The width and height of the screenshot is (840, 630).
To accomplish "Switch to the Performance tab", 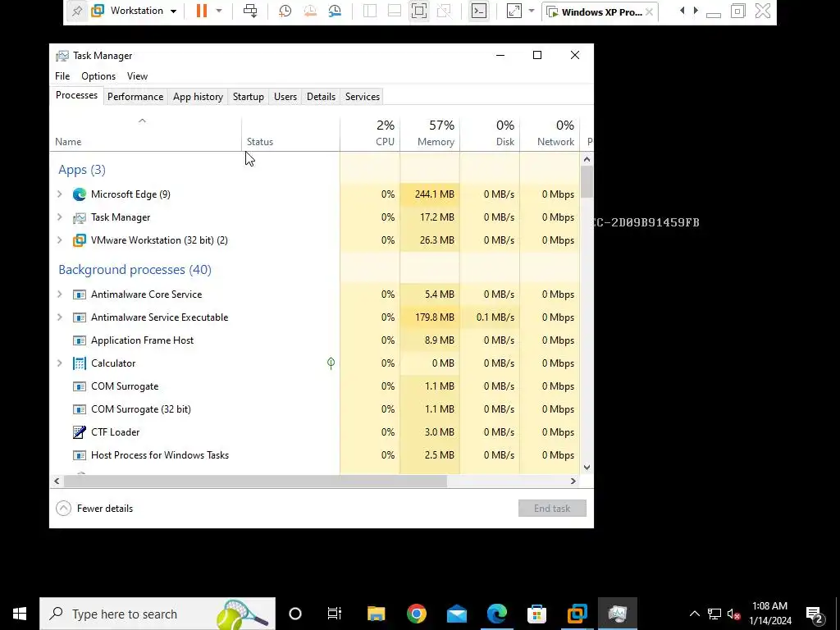I will 135,97.
